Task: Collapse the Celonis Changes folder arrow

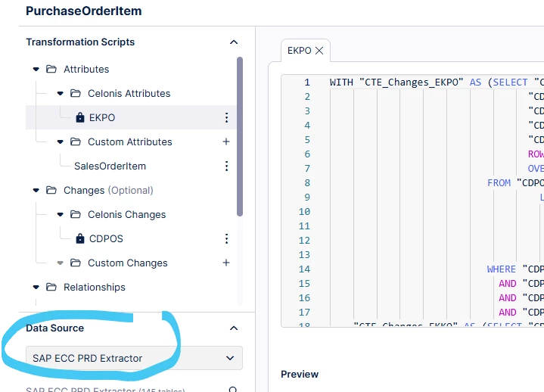Action: [x=61, y=214]
